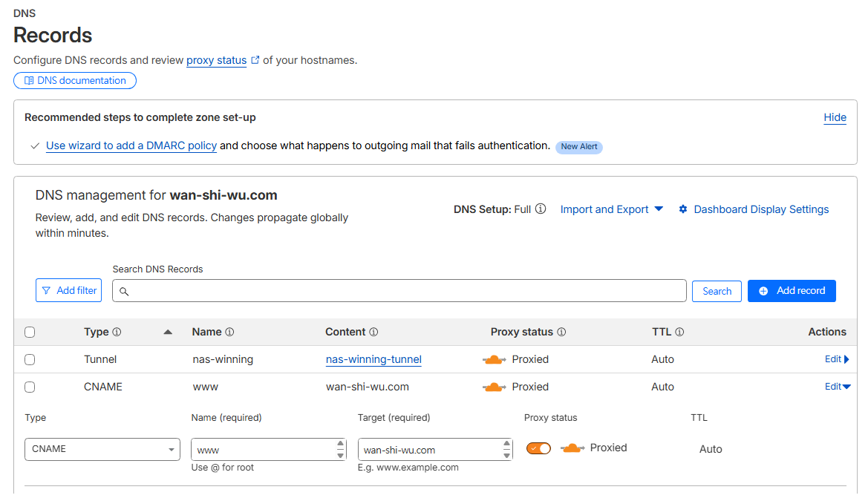Tick the select-all checkbox in table header
This screenshot has height=501, width=868.
pyautogui.click(x=30, y=333)
